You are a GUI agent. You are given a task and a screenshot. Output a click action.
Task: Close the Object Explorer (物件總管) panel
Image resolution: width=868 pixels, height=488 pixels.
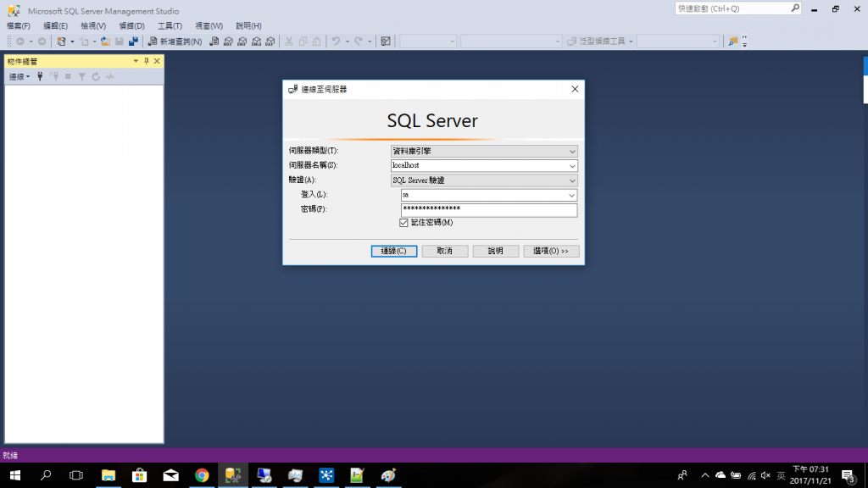tap(157, 61)
